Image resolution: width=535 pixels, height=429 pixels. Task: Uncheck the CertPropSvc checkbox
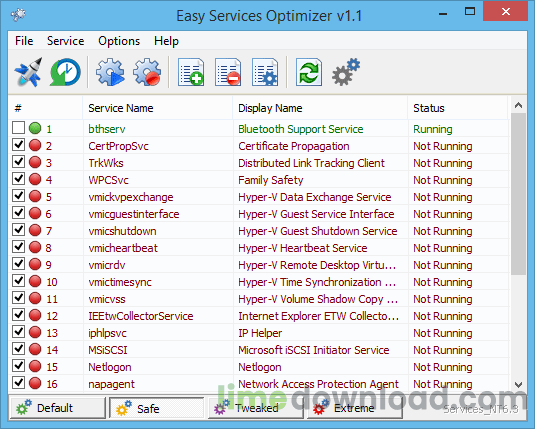click(x=18, y=145)
